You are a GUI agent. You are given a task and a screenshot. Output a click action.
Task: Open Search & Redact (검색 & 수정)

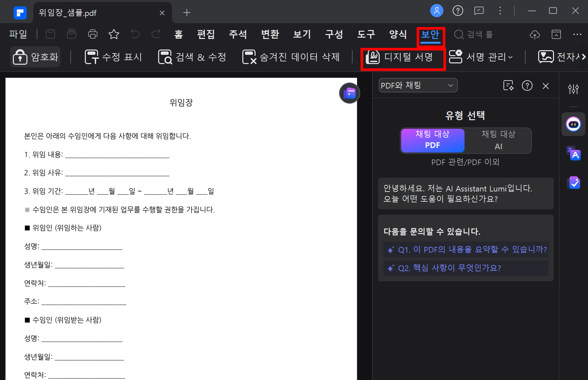pos(192,57)
